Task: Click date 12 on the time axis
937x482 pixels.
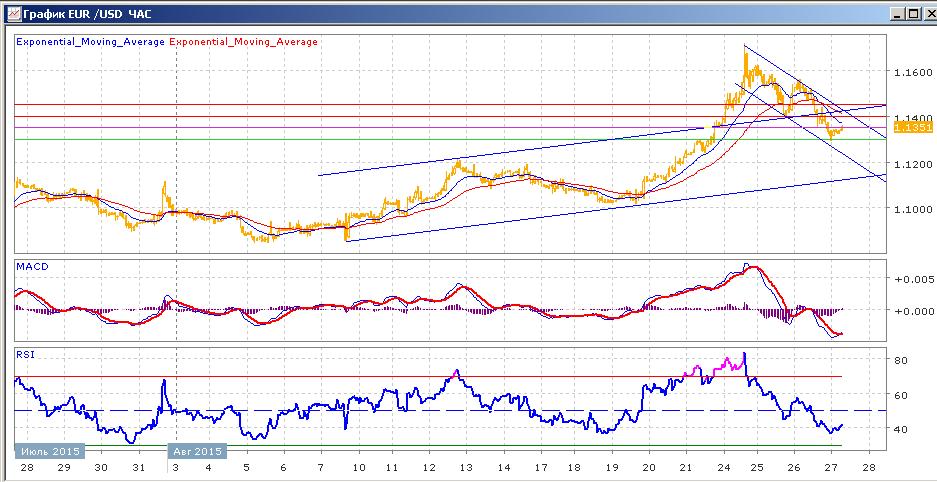Action: pyautogui.click(x=429, y=467)
